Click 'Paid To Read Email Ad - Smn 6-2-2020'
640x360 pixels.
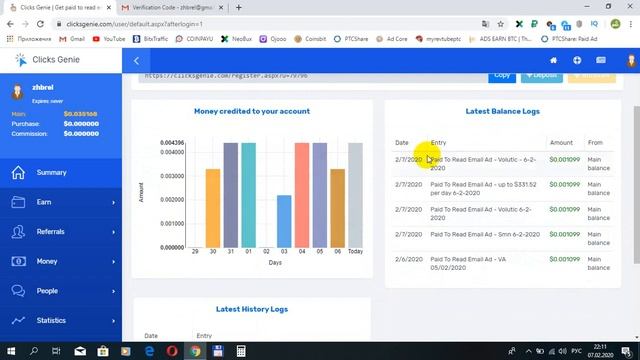pyautogui.click(x=485, y=234)
